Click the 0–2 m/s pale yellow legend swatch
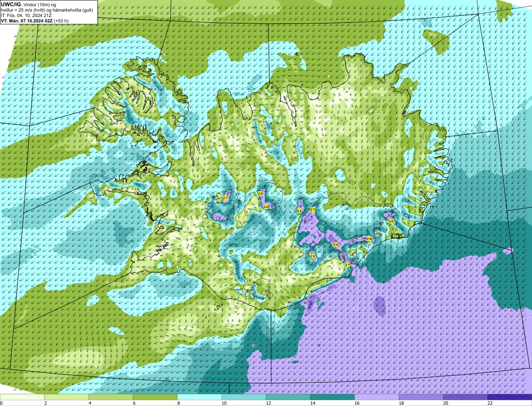This screenshot has width=532, height=406. tap(22, 397)
